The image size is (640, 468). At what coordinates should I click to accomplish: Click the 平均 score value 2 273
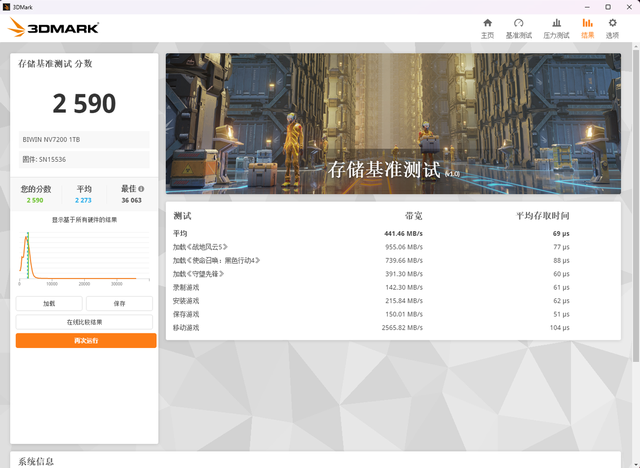coord(83,200)
